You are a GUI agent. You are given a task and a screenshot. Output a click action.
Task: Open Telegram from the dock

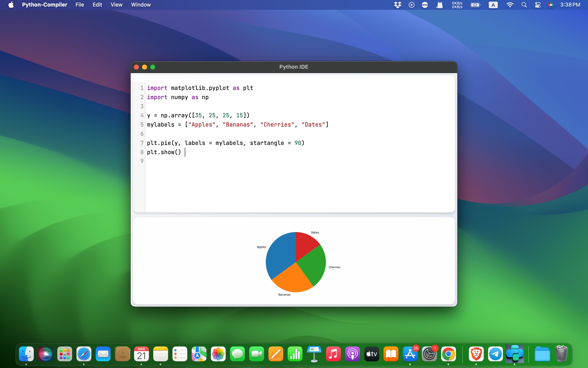(496, 354)
